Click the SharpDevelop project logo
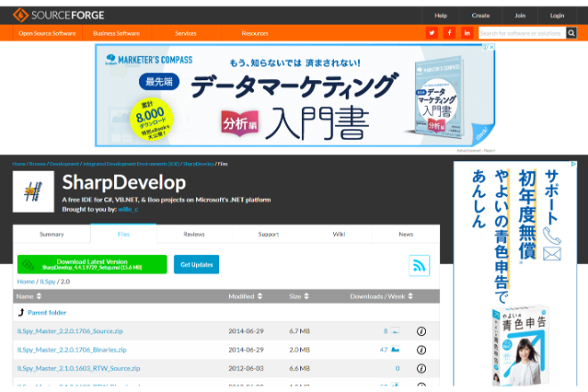The image size is (588, 392). [33, 192]
